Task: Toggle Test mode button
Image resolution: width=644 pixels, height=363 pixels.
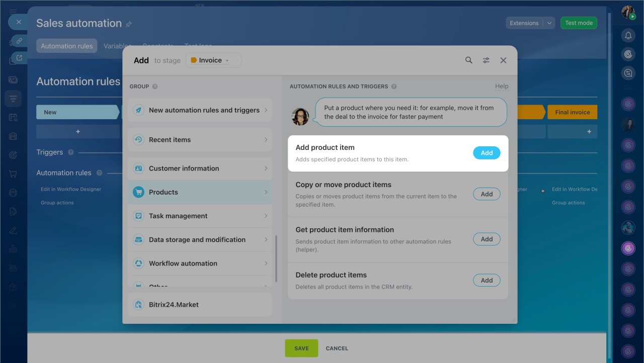Action: 579,23
